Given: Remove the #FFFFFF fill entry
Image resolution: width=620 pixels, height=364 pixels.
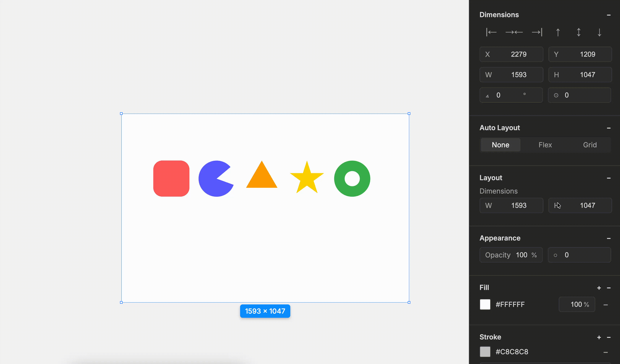Looking at the screenshot, I should pyautogui.click(x=606, y=305).
